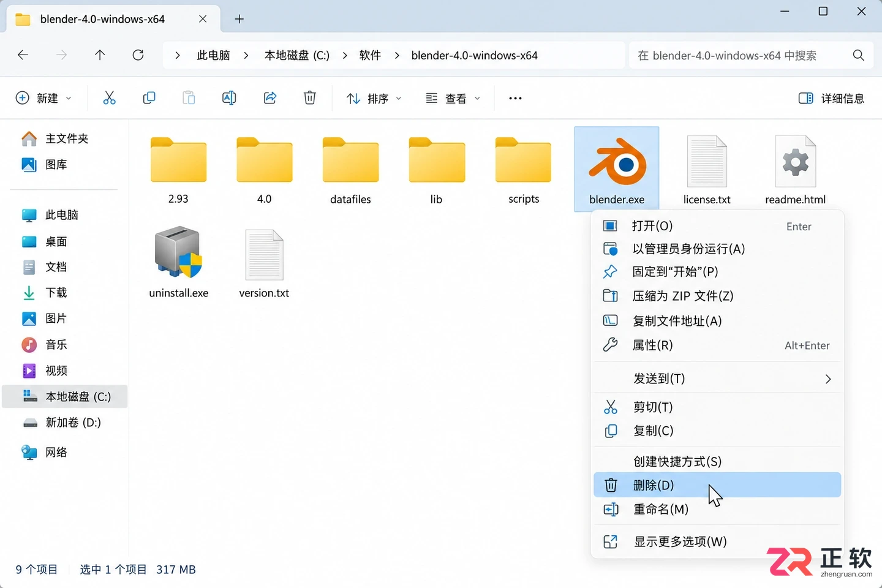The image size is (882, 588).
Task: Click the Cut scissors icon in toolbar
Action: [109, 98]
